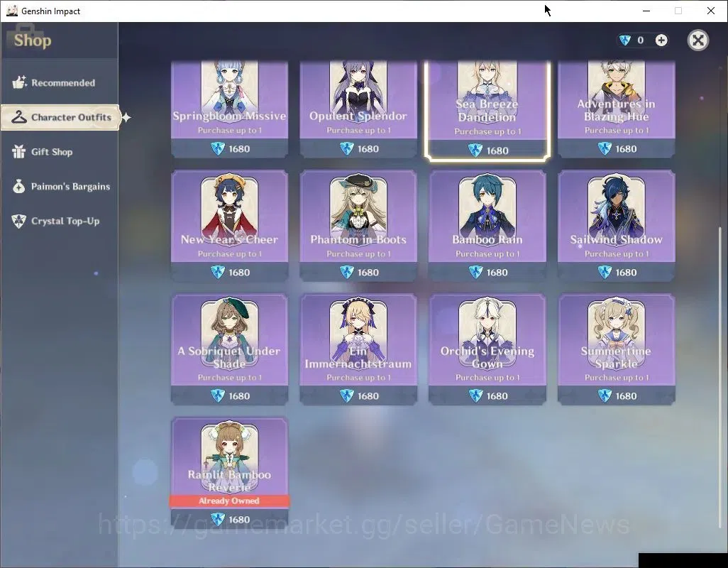
Task: Click crystal icon on Sobriquet Under Shade price
Action: [x=218, y=395]
